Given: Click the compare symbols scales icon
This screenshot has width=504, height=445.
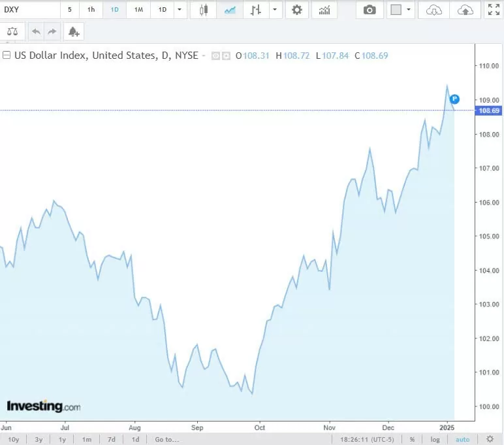Looking at the screenshot, I should pos(12,31).
